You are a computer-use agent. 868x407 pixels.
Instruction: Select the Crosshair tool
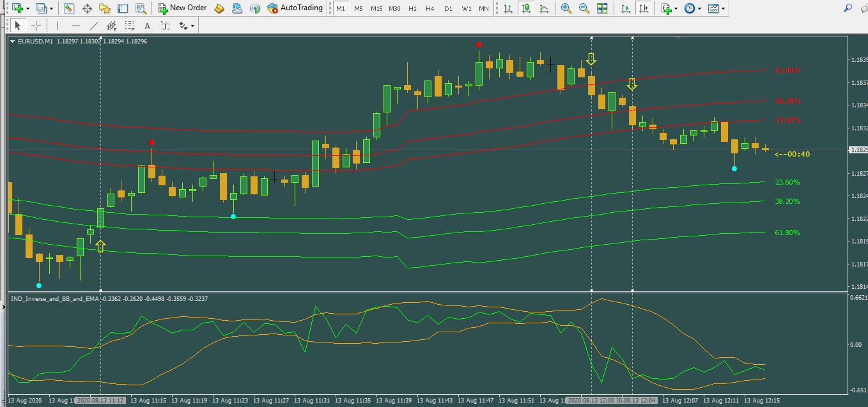click(x=36, y=26)
